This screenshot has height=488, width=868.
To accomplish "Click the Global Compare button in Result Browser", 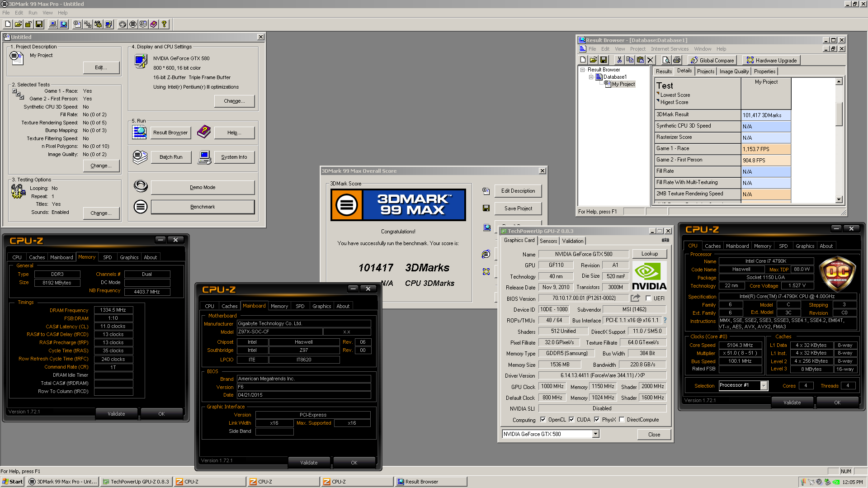I will click(x=712, y=60).
